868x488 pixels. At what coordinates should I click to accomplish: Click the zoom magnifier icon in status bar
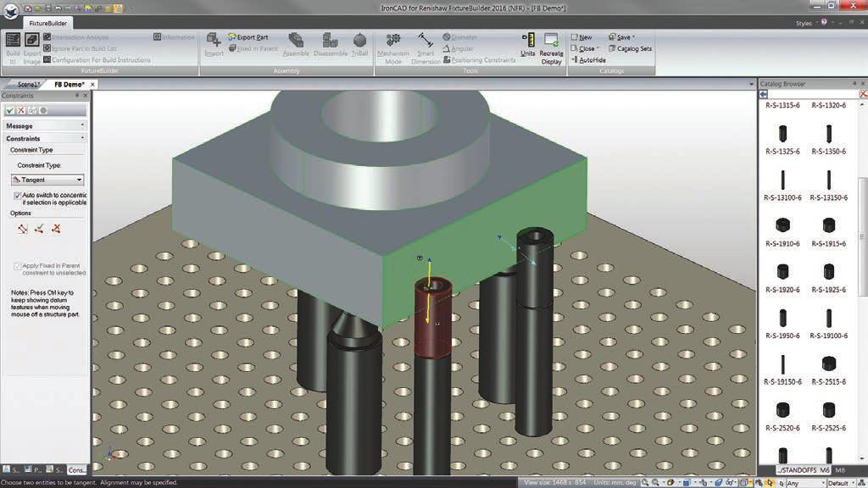645,483
